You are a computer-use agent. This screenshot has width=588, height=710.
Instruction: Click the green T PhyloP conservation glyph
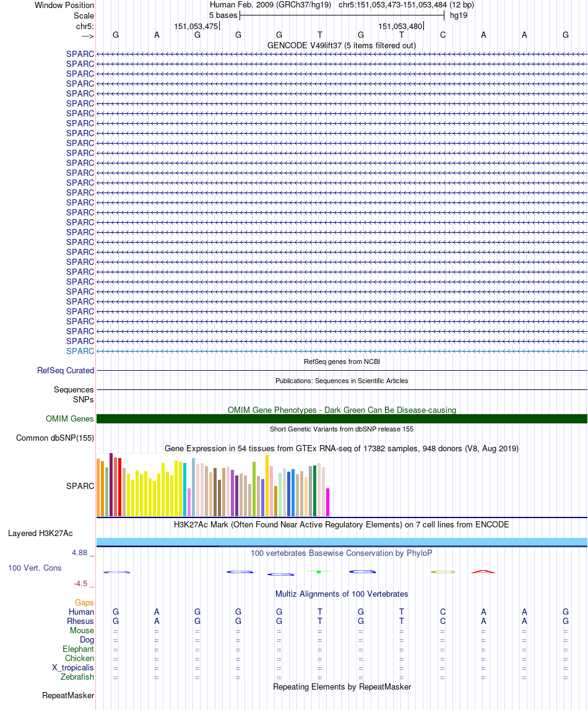319,572
